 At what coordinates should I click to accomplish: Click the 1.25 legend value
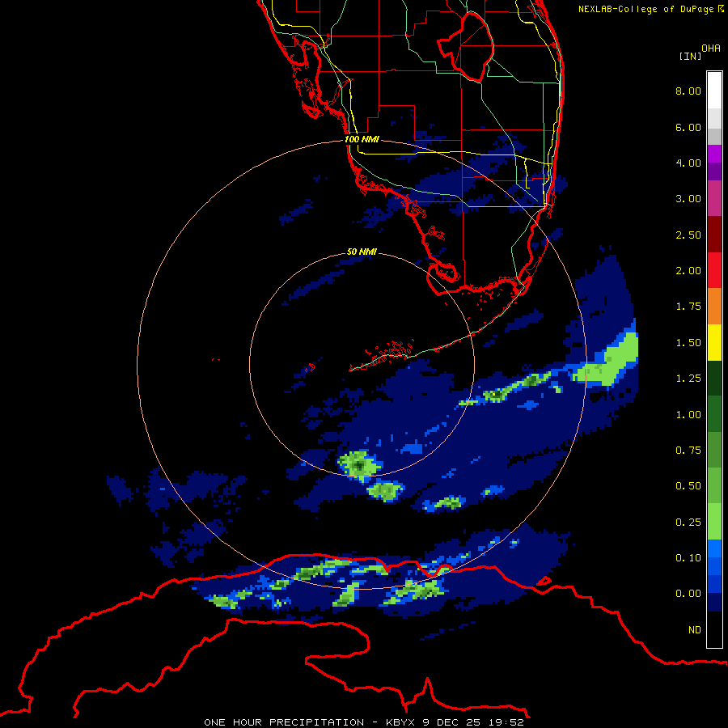point(688,379)
